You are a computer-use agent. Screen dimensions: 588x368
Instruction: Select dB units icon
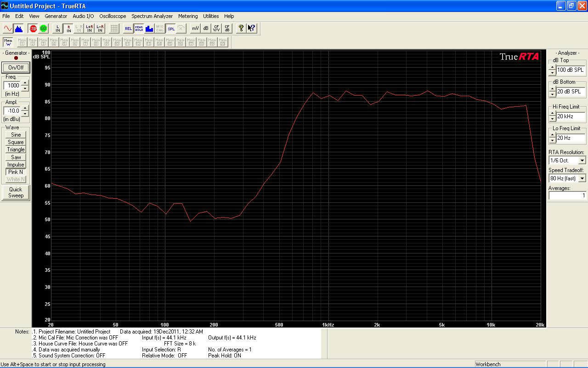206,29
